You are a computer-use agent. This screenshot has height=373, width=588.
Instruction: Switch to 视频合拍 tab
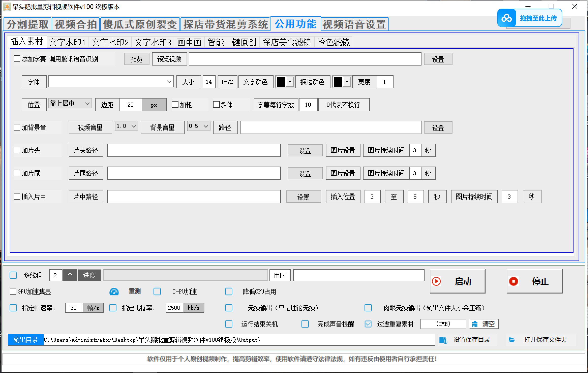(x=76, y=24)
